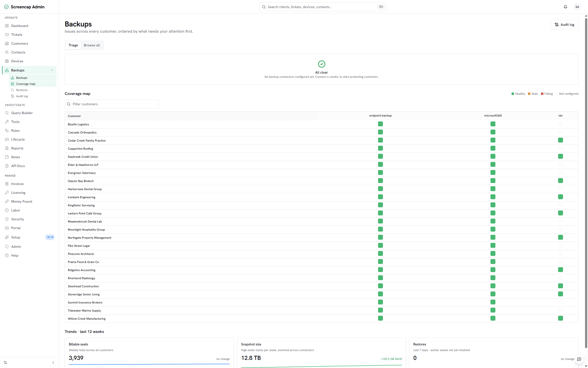588x368 pixels.
Task: Open the notifications bell
Action: [x=565, y=7]
